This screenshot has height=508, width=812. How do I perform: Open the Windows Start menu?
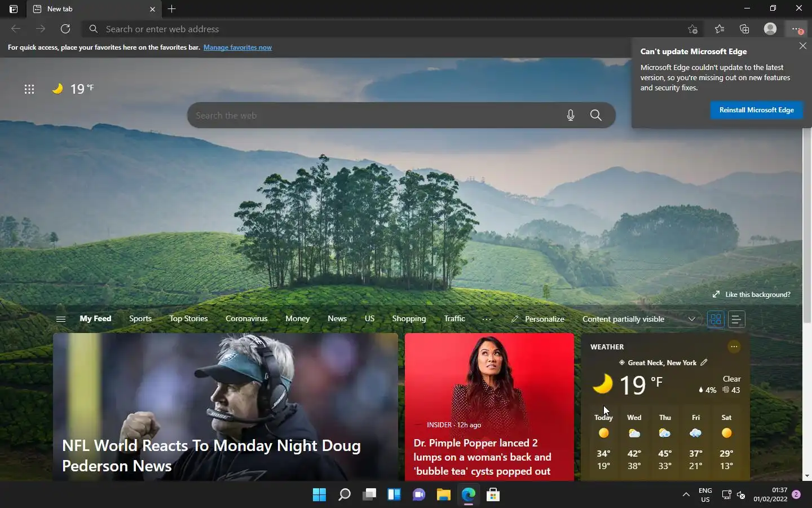[319, 494]
